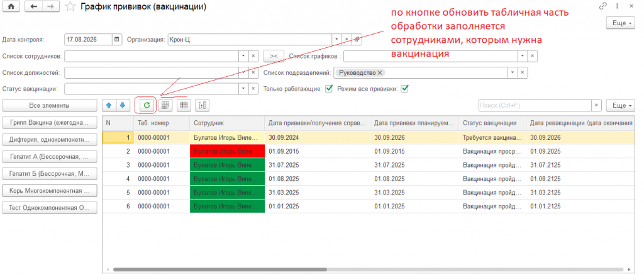Click the grid table icon in toolbar

pyautogui.click(x=184, y=105)
